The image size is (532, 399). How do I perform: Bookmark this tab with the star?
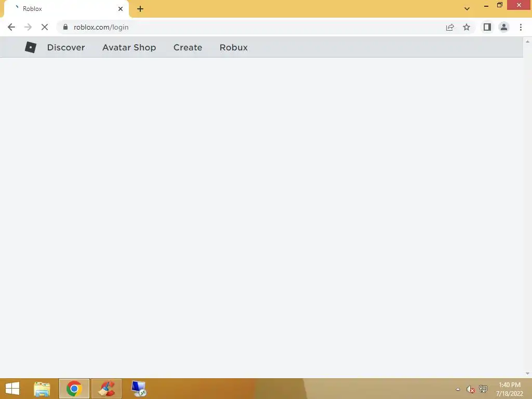[467, 27]
